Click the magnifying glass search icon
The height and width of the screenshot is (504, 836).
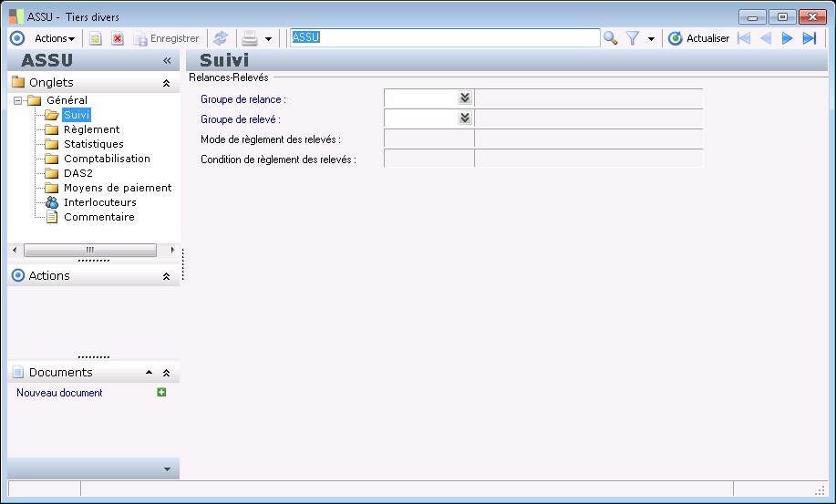(610, 38)
